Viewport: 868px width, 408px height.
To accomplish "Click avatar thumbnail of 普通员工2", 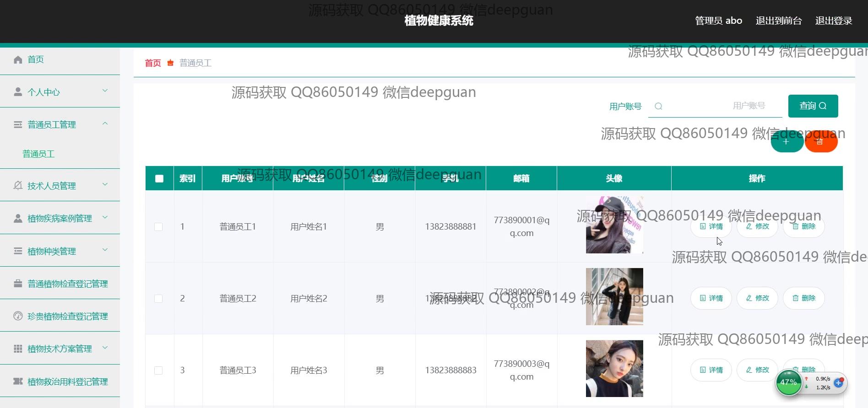I will [614, 296].
